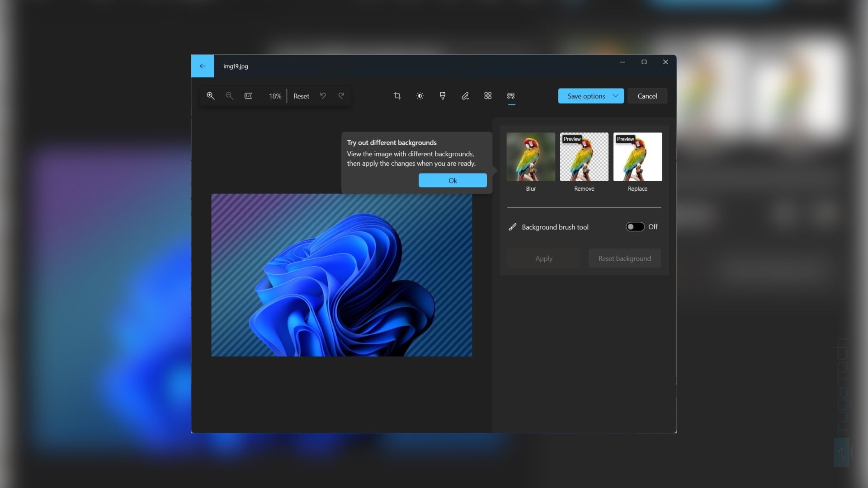Open the Adjustment brightness tool
The height and width of the screenshot is (488, 868).
(x=420, y=96)
